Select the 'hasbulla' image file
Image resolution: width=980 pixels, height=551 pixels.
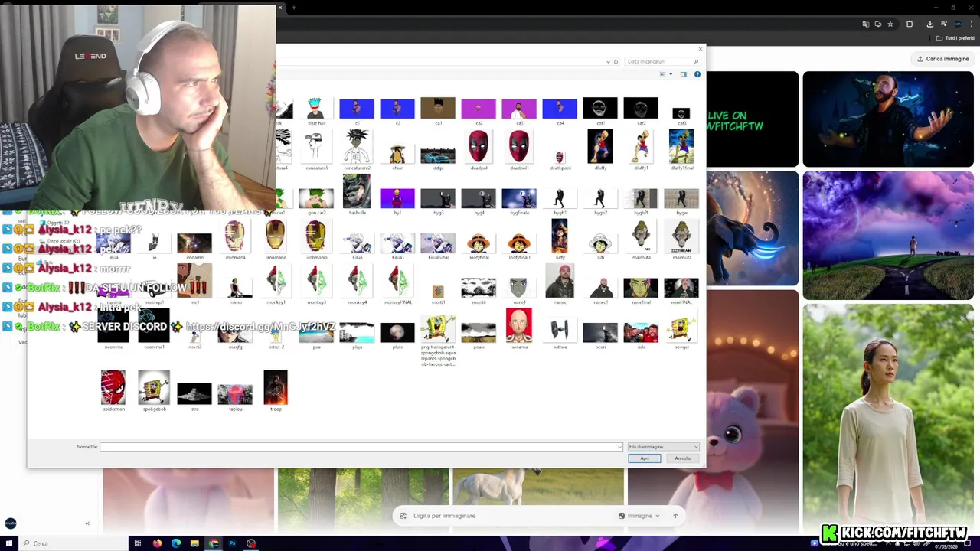[357, 194]
